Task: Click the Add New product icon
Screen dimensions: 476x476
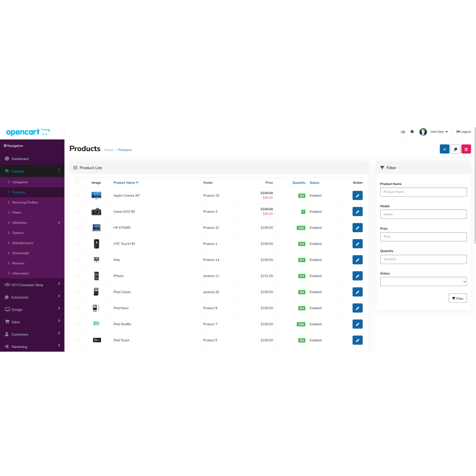Action: click(444, 149)
